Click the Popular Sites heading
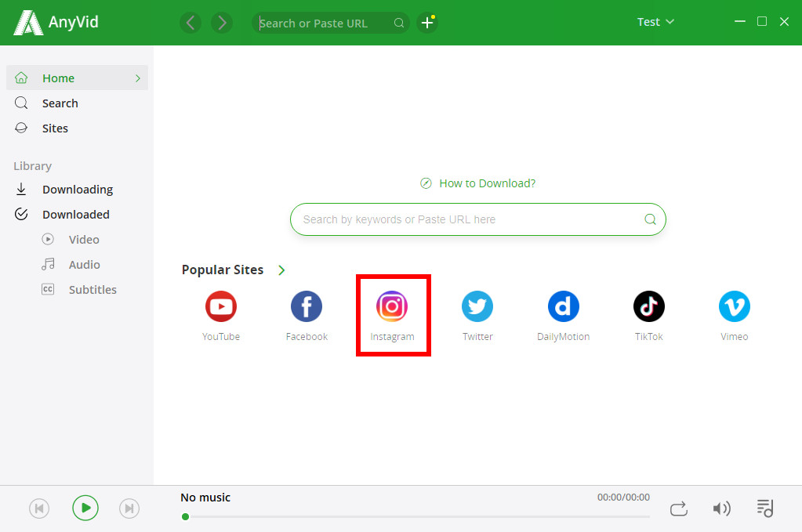Viewport: 802px width, 532px height. 223,270
